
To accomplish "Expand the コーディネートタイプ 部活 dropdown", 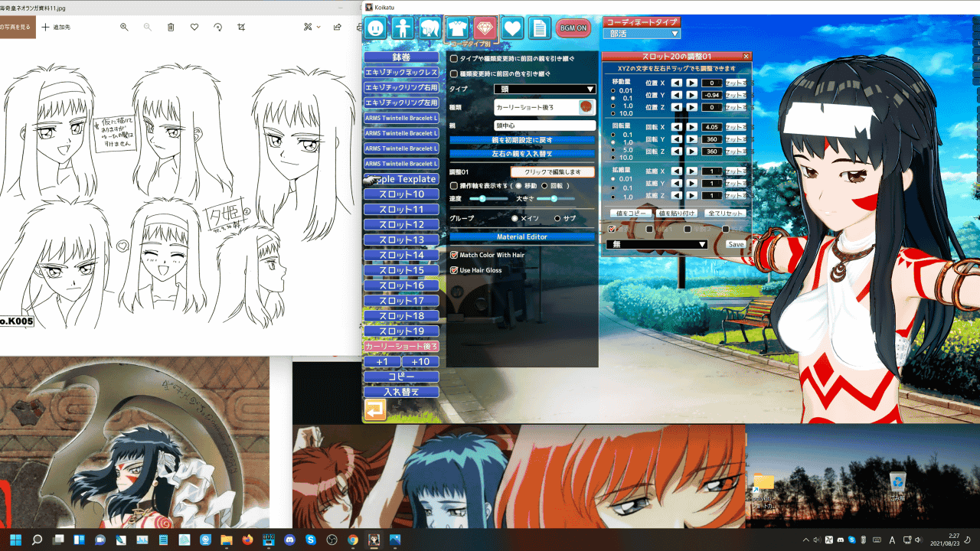I will (642, 34).
